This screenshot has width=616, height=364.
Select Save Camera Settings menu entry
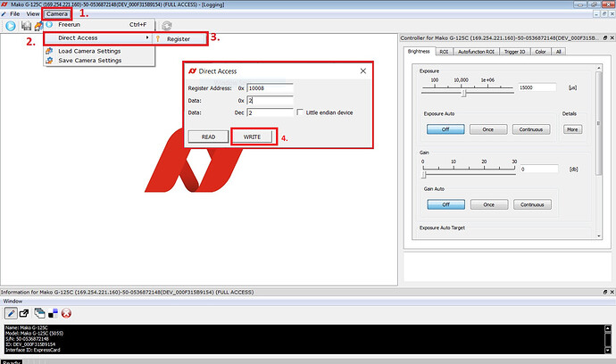click(x=99, y=61)
